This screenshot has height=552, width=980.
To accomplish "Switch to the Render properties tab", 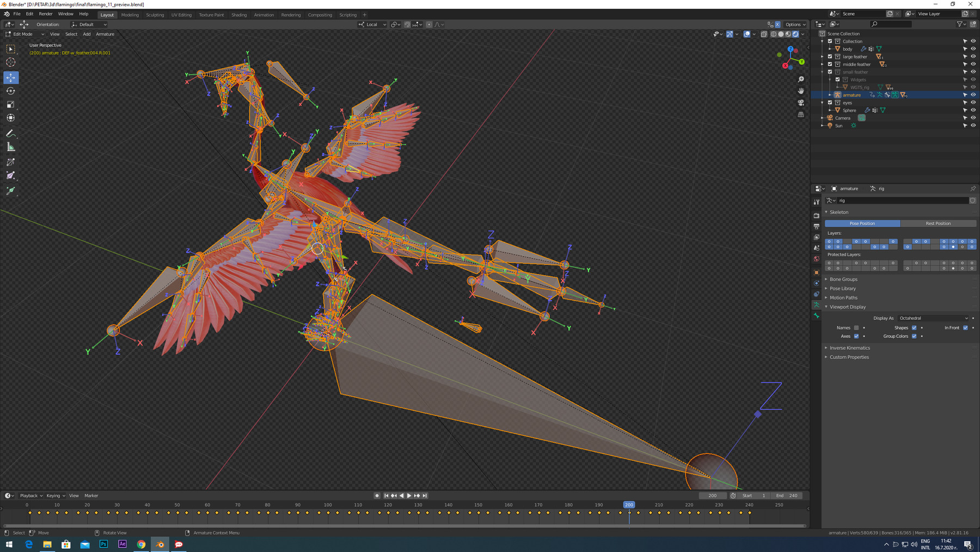I will pos(817,216).
